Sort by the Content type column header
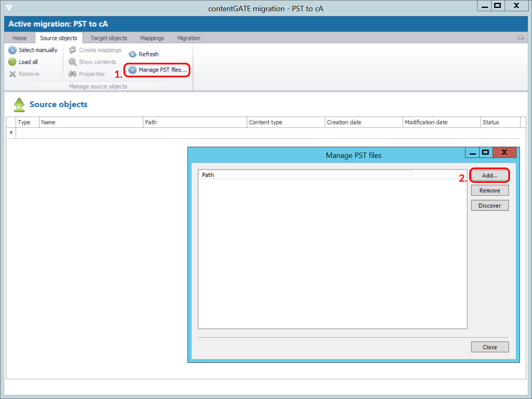This screenshot has height=399, width=532. pos(286,122)
